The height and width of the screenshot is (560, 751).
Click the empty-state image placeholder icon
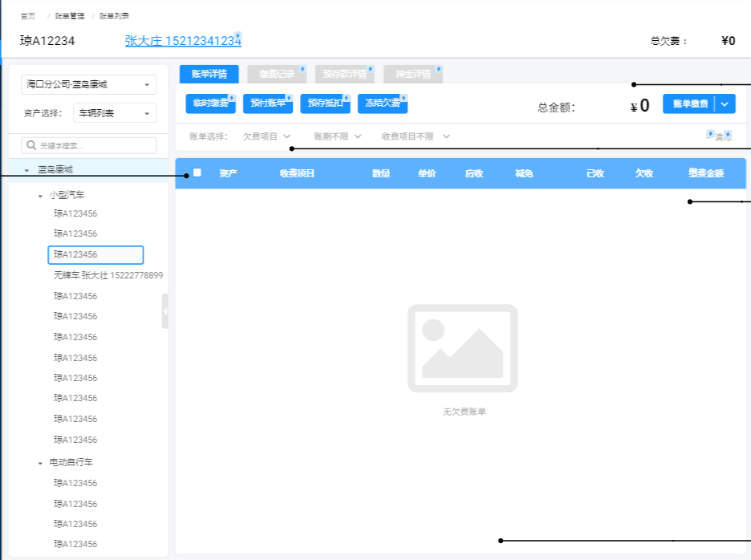click(x=462, y=348)
